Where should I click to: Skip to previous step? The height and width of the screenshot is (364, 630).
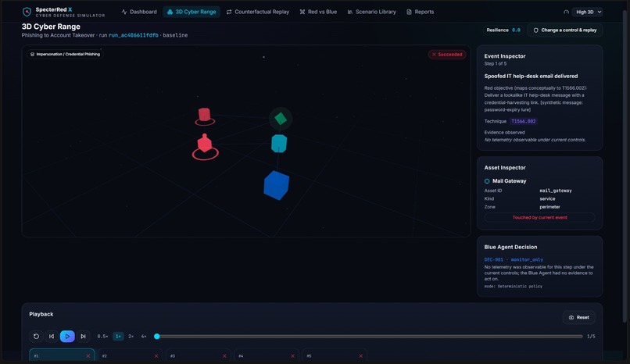[x=52, y=337]
